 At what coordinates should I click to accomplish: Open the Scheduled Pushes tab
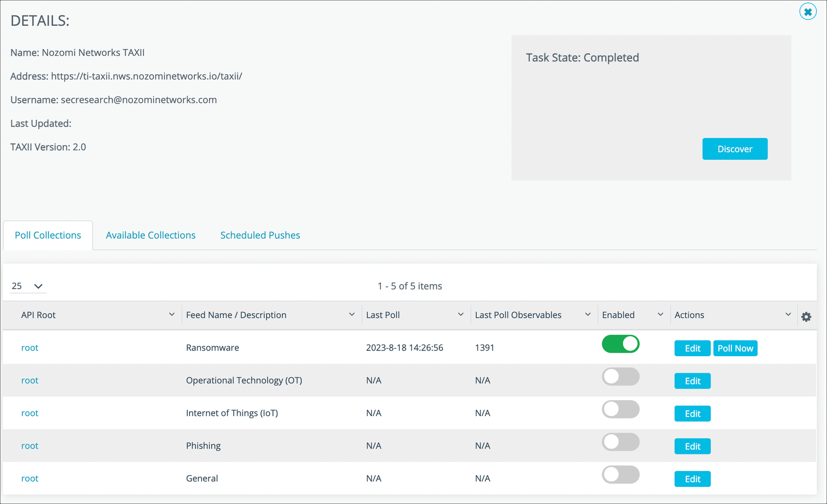tap(260, 235)
